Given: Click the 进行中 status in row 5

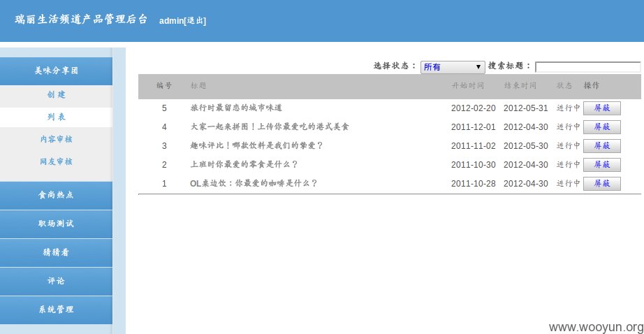Looking at the screenshot, I should [568, 108].
